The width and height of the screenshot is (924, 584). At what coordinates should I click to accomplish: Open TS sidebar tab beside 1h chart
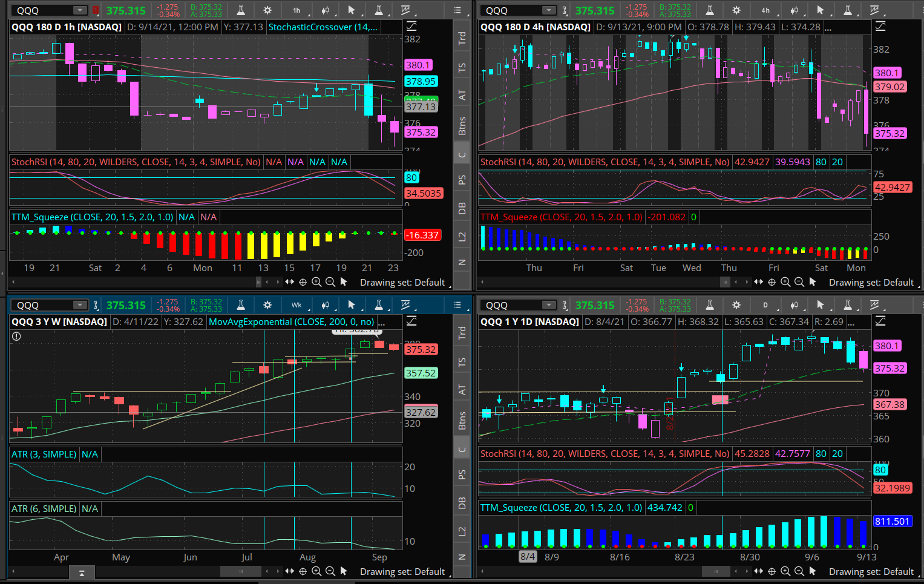[x=462, y=68]
